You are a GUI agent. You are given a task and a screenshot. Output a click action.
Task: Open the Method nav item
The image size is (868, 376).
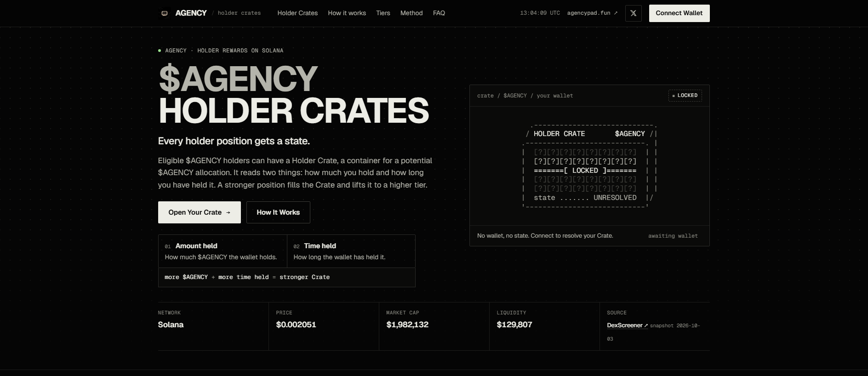point(411,13)
